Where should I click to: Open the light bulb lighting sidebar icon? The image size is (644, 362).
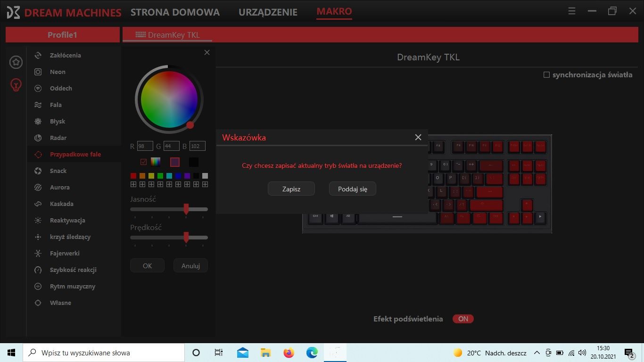(16, 85)
